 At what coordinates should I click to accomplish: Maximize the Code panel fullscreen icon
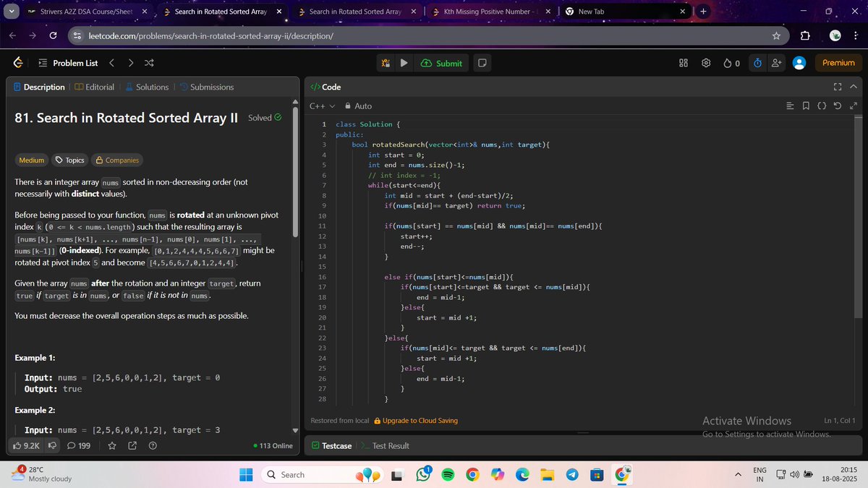(x=838, y=87)
